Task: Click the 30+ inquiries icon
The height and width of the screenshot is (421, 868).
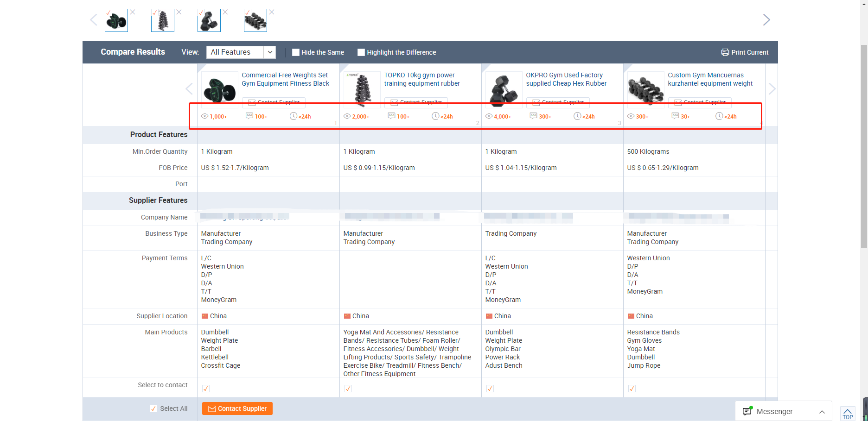Action: (x=675, y=116)
